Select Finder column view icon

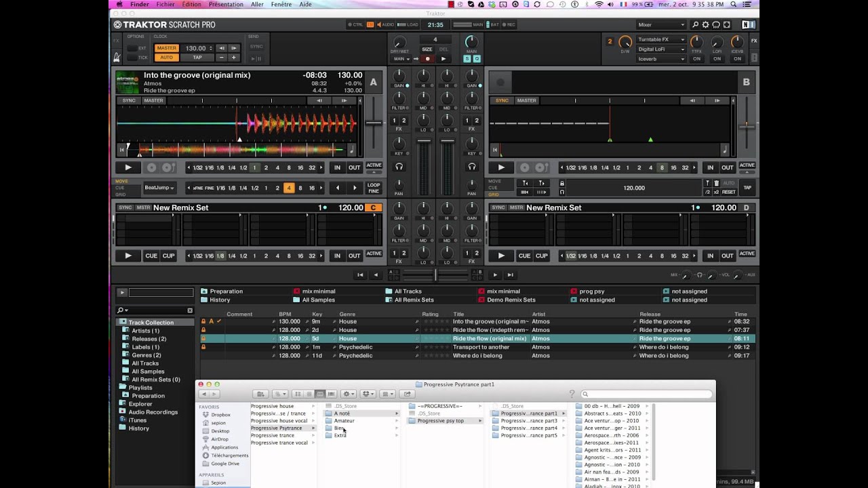coord(320,394)
